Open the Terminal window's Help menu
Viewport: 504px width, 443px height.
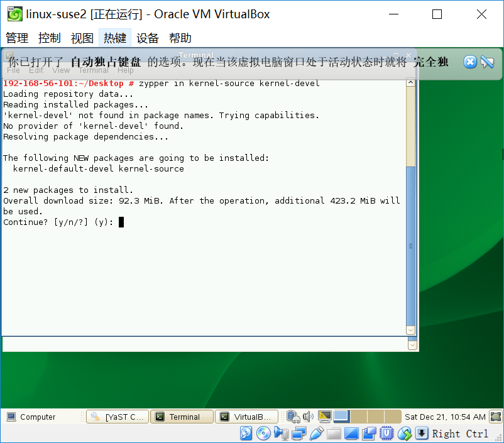click(125, 70)
